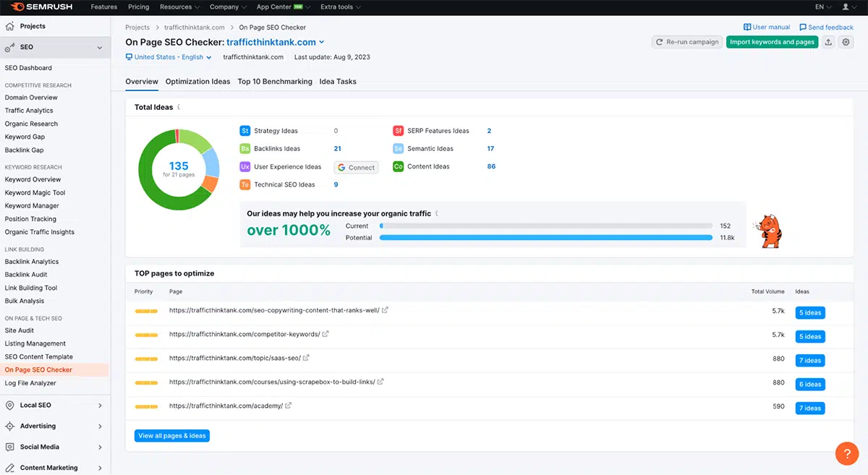This screenshot has height=475, width=868.
Task: Click the Technical SEO Te icon
Action: pyautogui.click(x=245, y=184)
